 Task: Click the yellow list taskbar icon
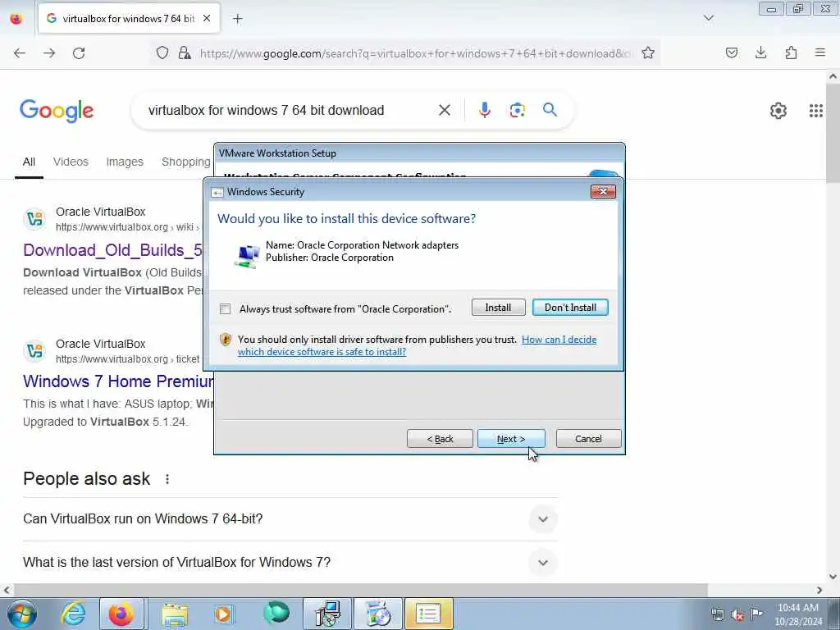428,614
